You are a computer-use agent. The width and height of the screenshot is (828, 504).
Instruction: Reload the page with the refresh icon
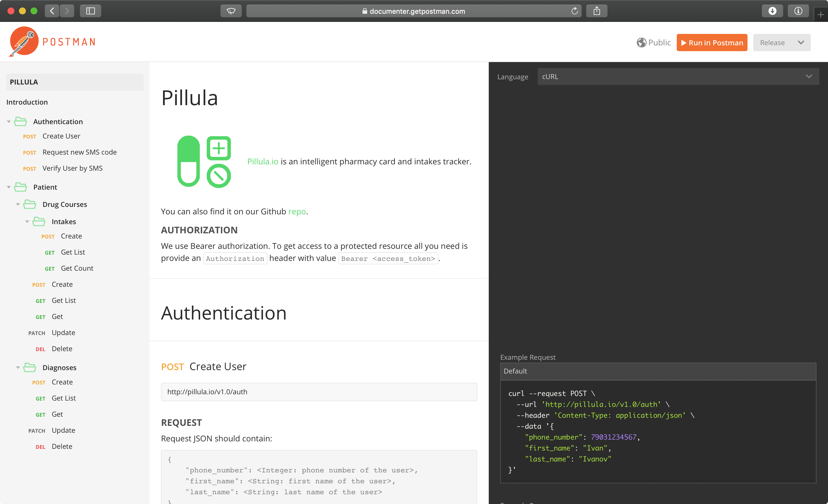(x=574, y=11)
